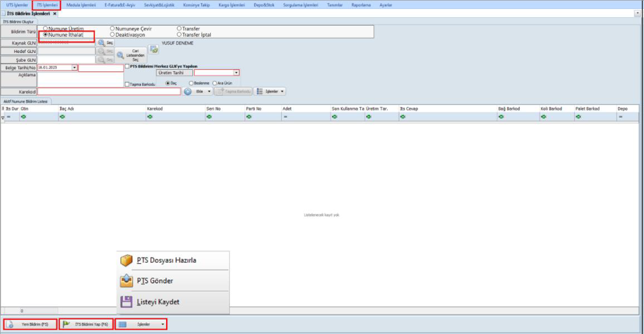
Task: Click the Listeyi Kaydet floppy disk icon
Action: tap(128, 302)
